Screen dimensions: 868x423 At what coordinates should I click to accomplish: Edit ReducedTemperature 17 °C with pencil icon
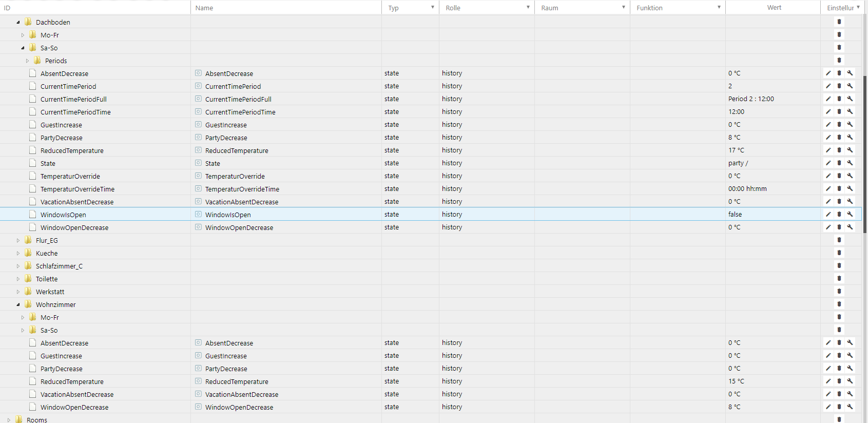[828, 150]
